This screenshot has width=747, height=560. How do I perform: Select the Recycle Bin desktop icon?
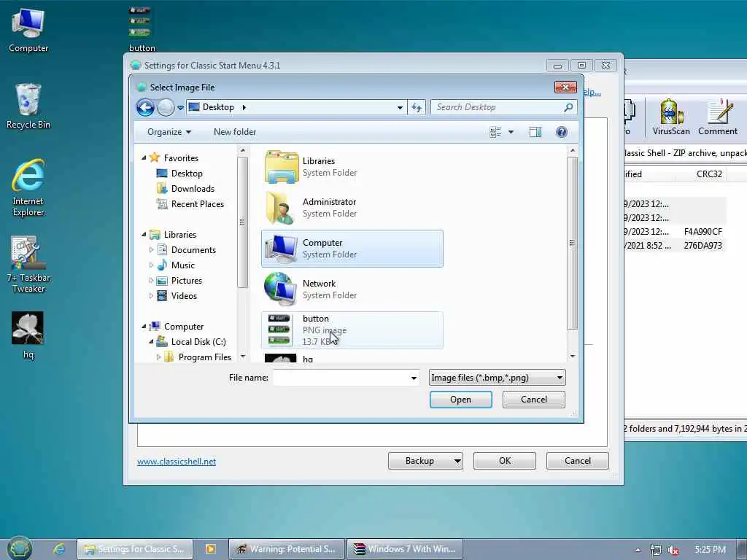coord(28,106)
